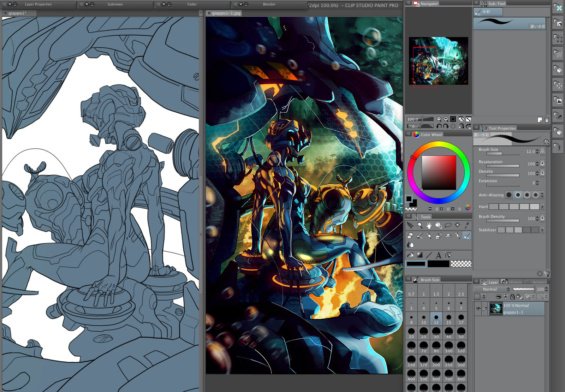The height and width of the screenshot is (392, 565).
Task: Choose the third stabilizer level box
Action: 518,230
